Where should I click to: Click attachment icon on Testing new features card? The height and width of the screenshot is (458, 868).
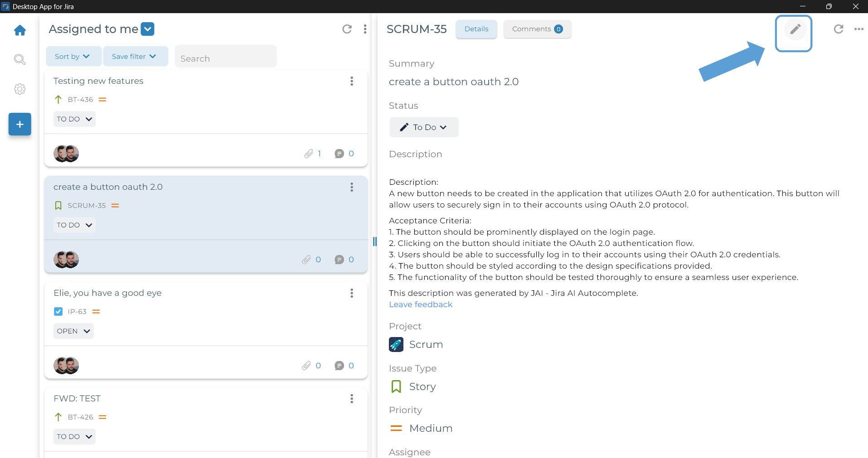click(309, 154)
